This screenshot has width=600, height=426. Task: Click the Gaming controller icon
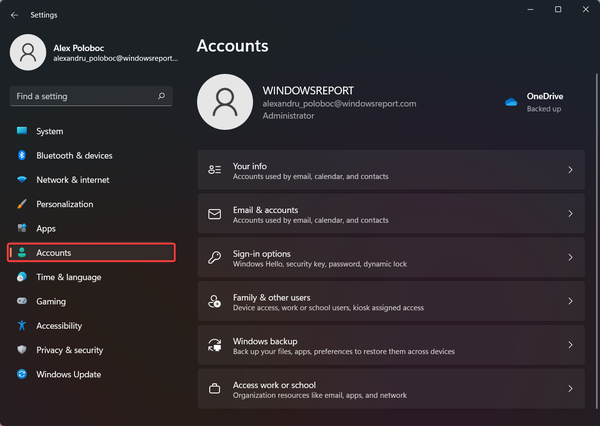click(x=21, y=301)
